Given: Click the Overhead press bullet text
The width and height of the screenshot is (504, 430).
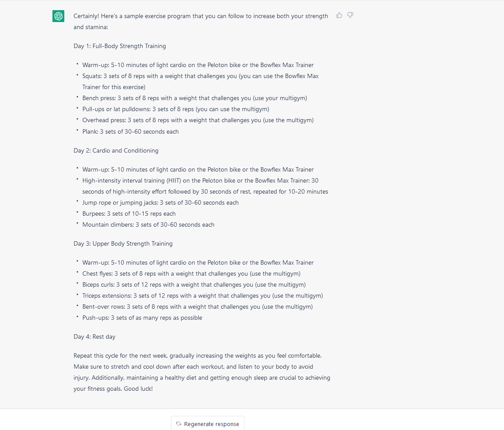Looking at the screenshot, I should (198, 120).
